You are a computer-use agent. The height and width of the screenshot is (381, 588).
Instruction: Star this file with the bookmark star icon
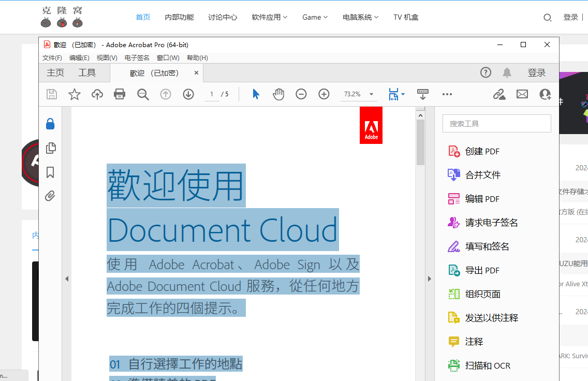(74, 94)
